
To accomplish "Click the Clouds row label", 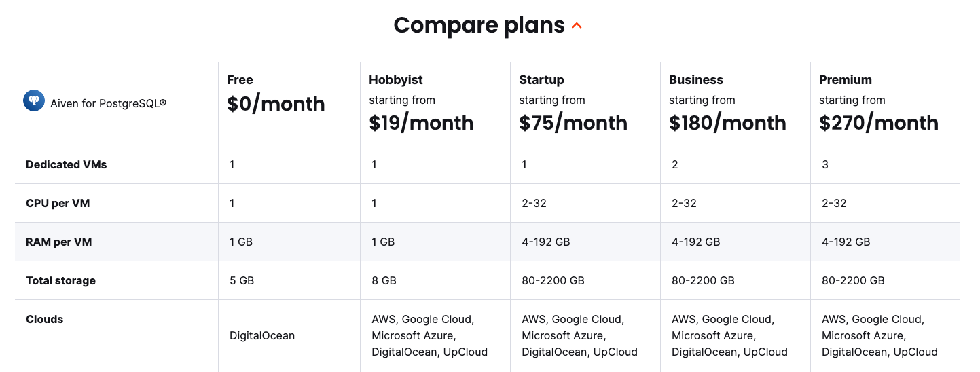I will click(x=44, y=319).
